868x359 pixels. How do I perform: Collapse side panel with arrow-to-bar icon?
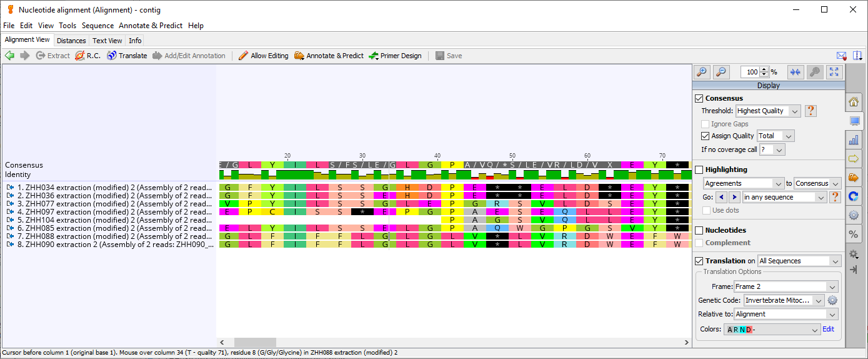pyautogui.click(x=854, y=270)
